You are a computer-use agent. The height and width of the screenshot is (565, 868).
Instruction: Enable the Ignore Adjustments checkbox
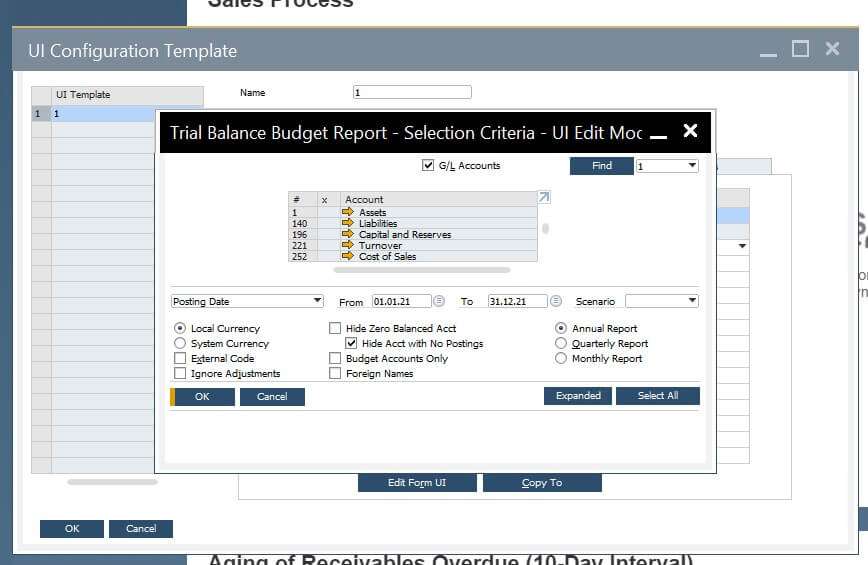180,374
